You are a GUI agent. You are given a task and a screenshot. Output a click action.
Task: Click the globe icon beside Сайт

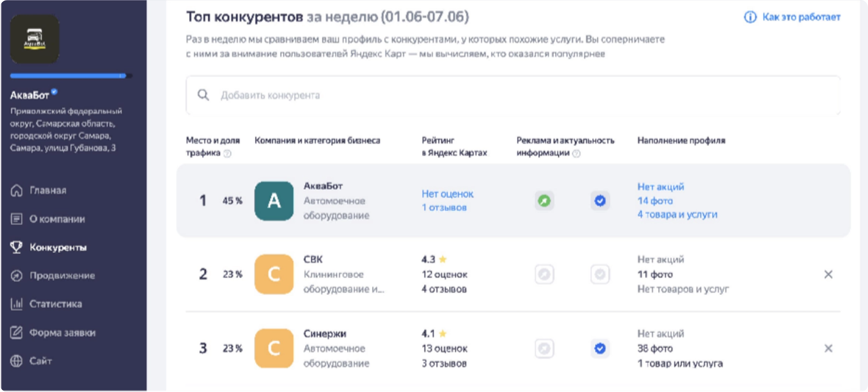16,361
